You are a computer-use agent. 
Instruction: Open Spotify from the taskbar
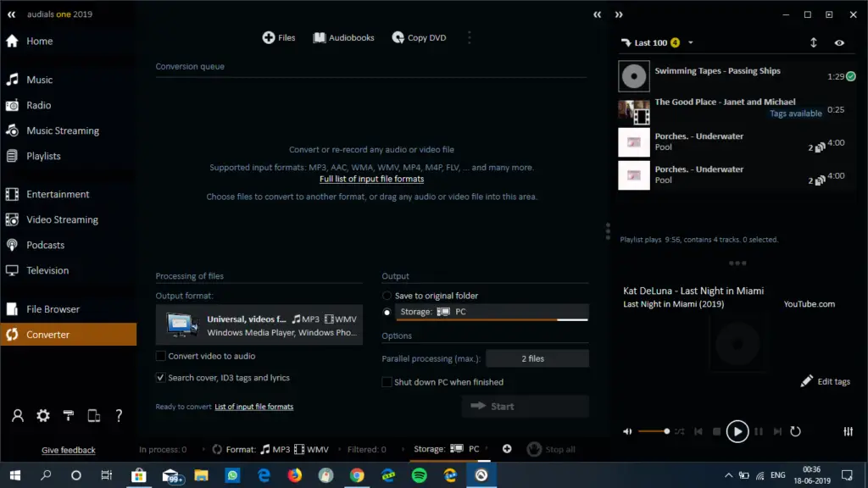(x=419, y=475)
